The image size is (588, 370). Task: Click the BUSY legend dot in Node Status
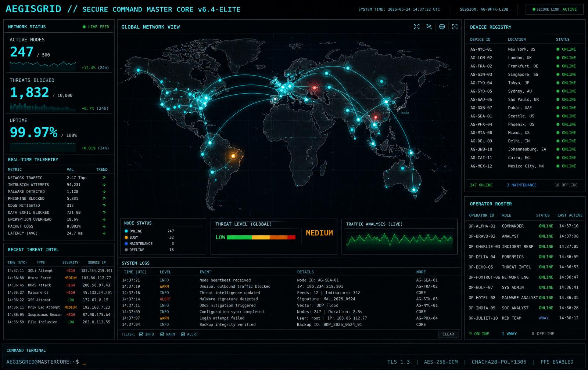(x=126, y=237)
